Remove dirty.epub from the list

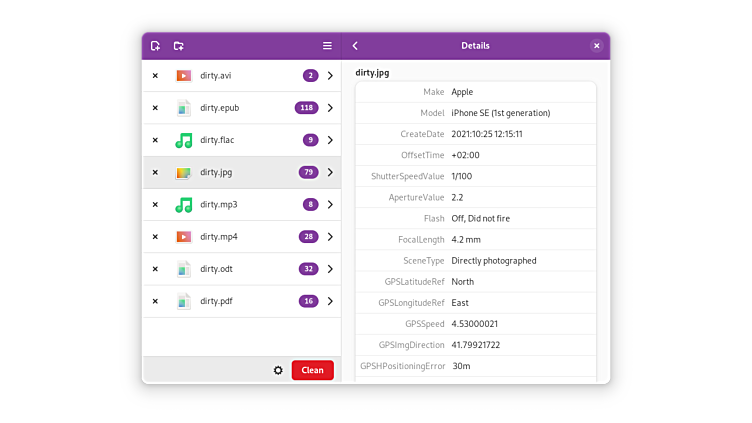click(155, 108)
